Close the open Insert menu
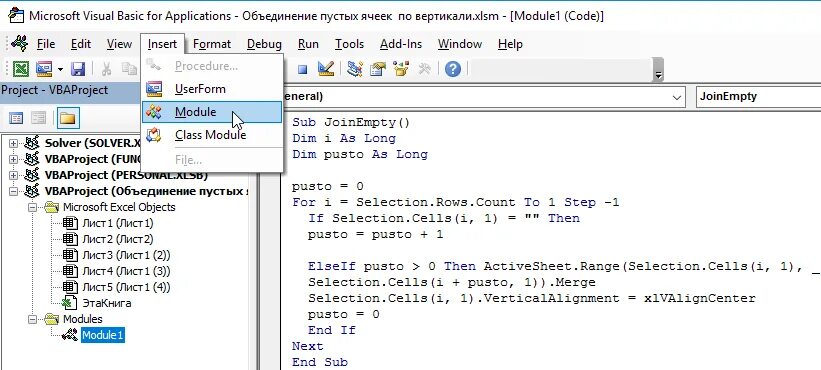 (x=162, y=44)
